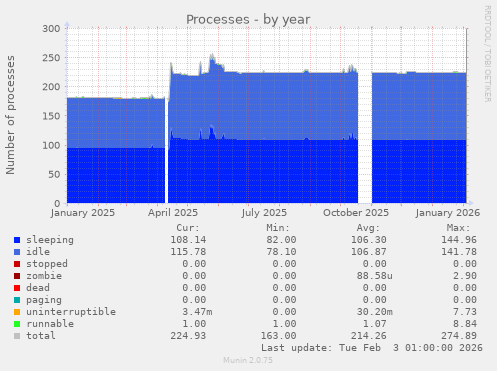Click the dead legend color swatch

[17, 288]
